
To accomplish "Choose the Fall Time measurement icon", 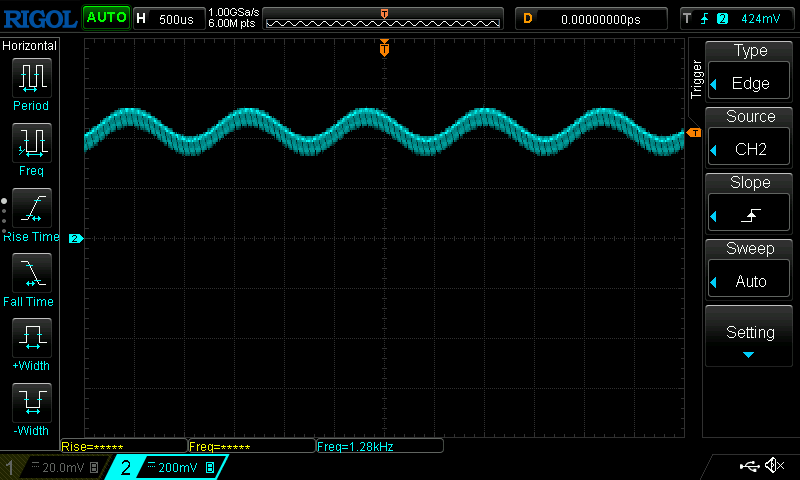I will pyautogui.click(x=30, y=274).
